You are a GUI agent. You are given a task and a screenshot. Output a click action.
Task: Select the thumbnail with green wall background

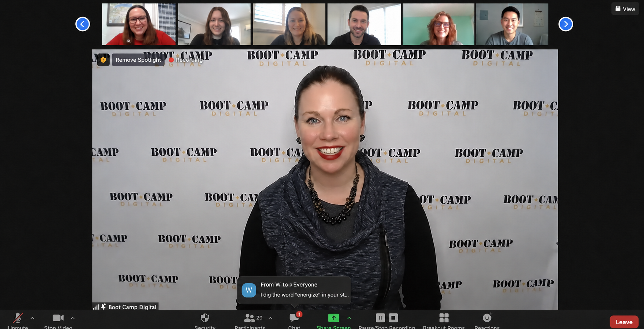(439, 24)
